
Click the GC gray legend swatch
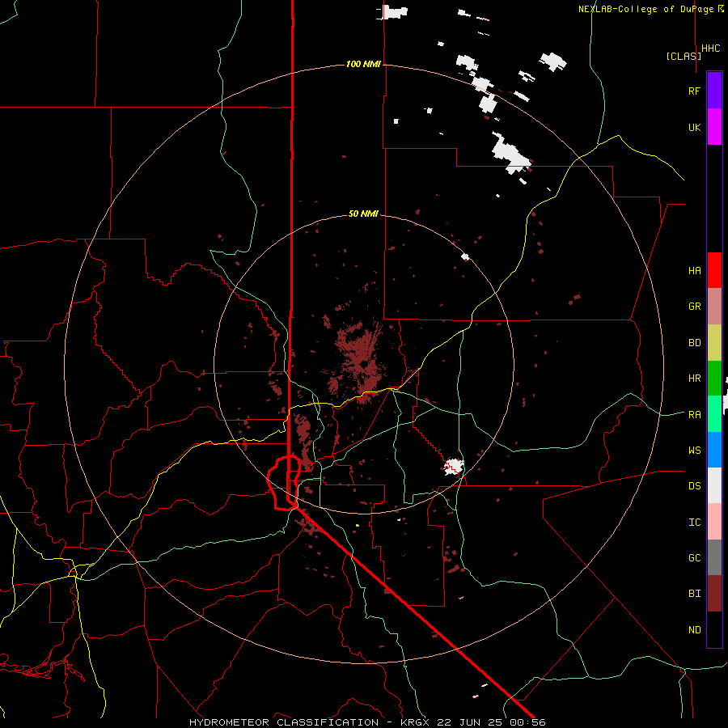point(714,557)
